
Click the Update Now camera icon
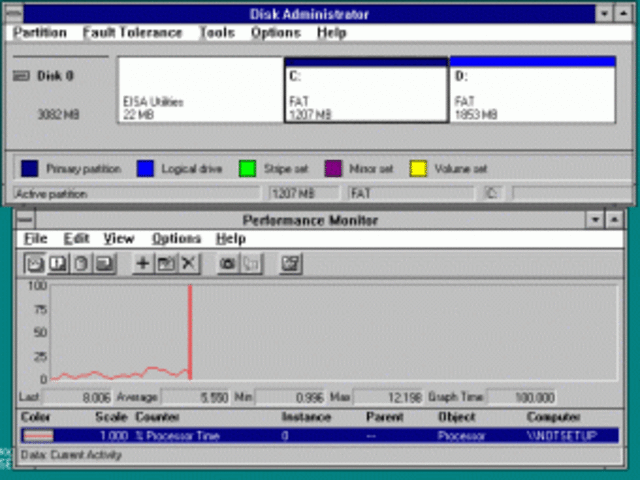pyautogui.click(x=228, y=264)
